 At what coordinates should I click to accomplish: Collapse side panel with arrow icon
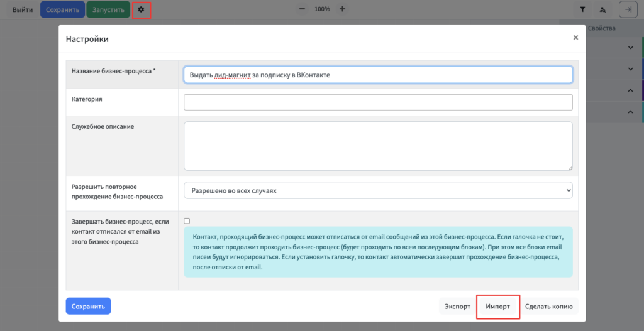(628, 9)
